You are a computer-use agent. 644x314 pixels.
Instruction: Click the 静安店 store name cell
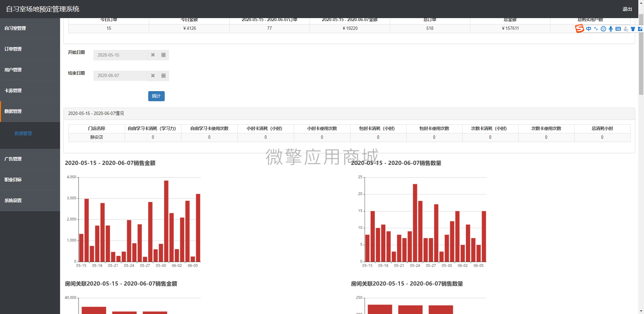pos(97,137)
